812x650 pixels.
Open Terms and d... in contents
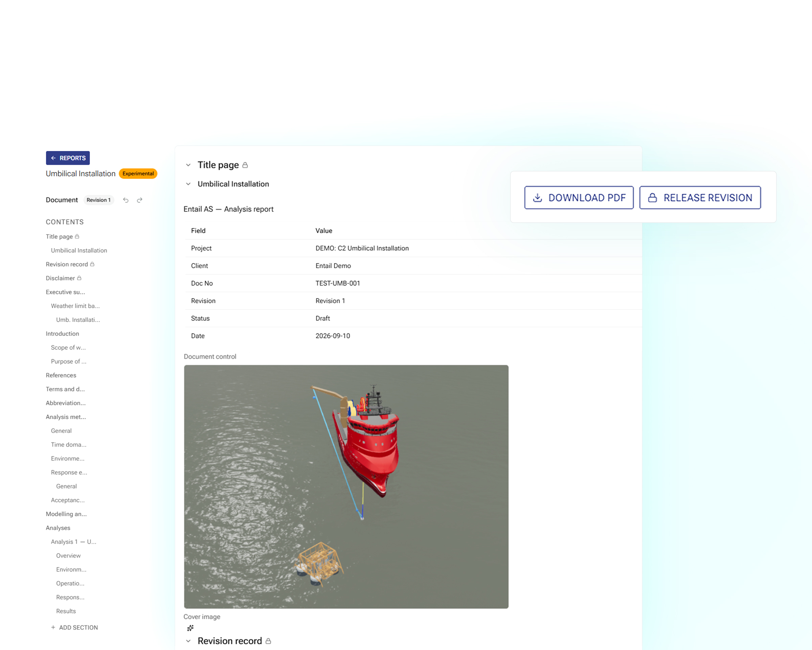[65, 389]
